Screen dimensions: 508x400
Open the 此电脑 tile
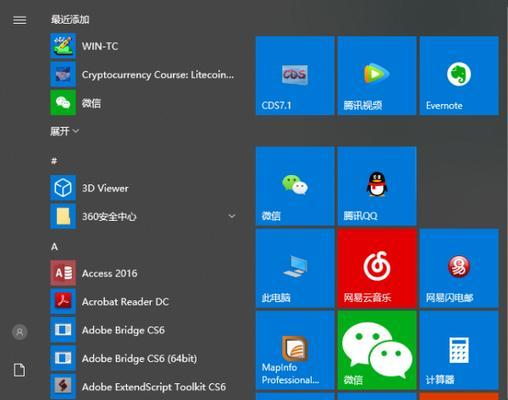pos(295,268)
